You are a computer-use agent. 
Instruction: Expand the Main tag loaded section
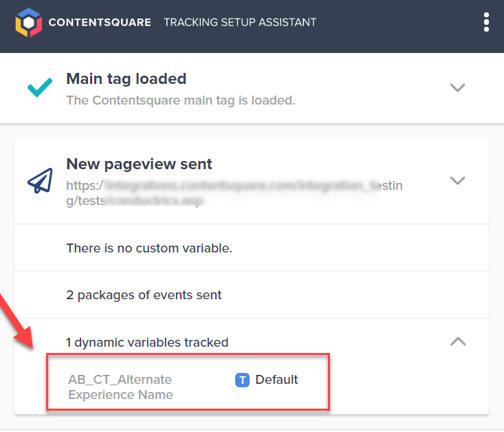click(x=457, y=87)
